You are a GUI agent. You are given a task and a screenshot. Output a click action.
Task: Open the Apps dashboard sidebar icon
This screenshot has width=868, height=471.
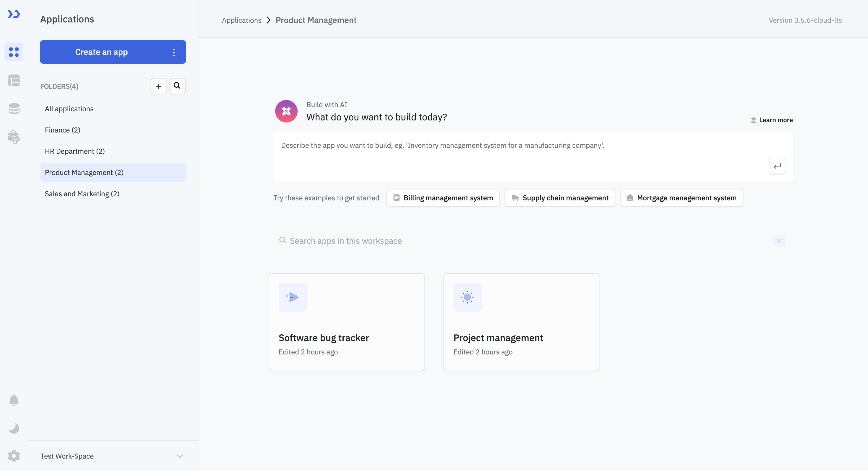click(14, 52)
